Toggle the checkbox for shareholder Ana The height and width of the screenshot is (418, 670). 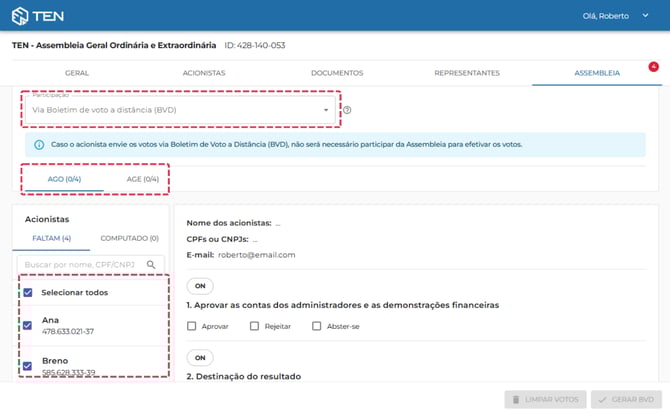pos(28,325)
